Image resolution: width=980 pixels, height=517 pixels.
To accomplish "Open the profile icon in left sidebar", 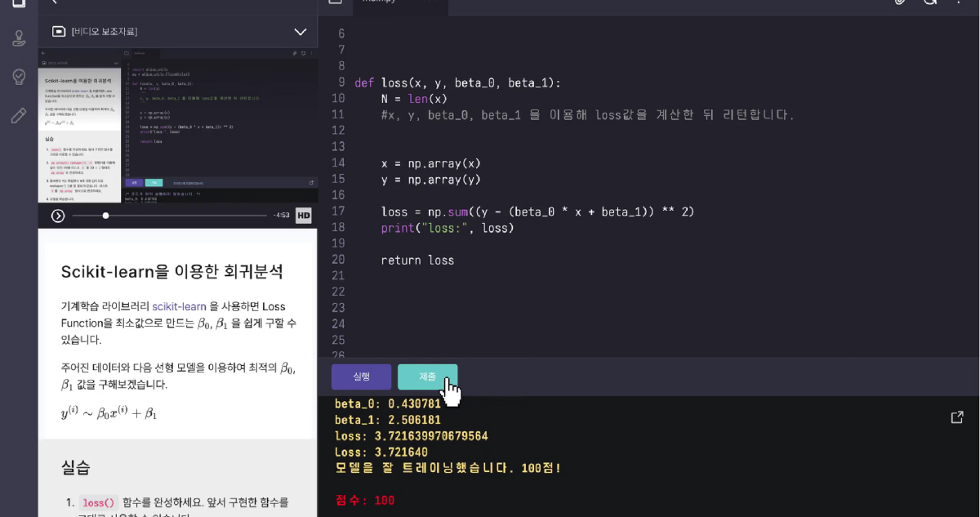I will pyautogui.click(x=19, y=38).
